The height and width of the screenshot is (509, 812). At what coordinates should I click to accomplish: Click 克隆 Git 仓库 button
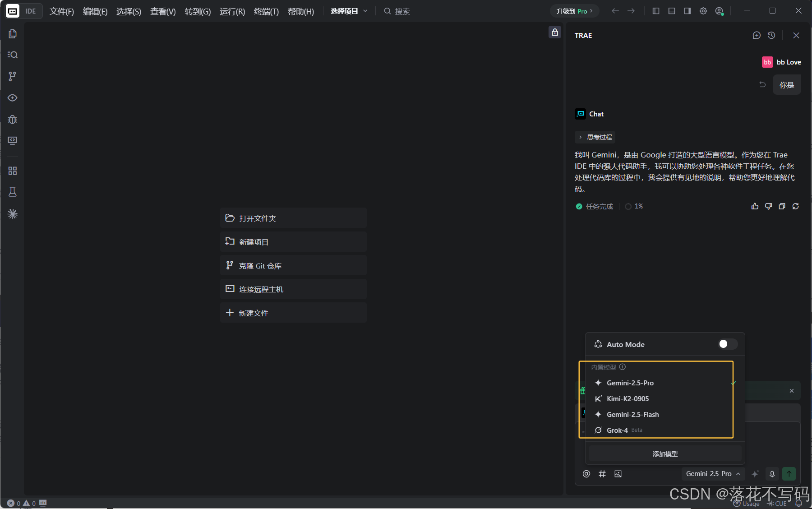point(293,266)
